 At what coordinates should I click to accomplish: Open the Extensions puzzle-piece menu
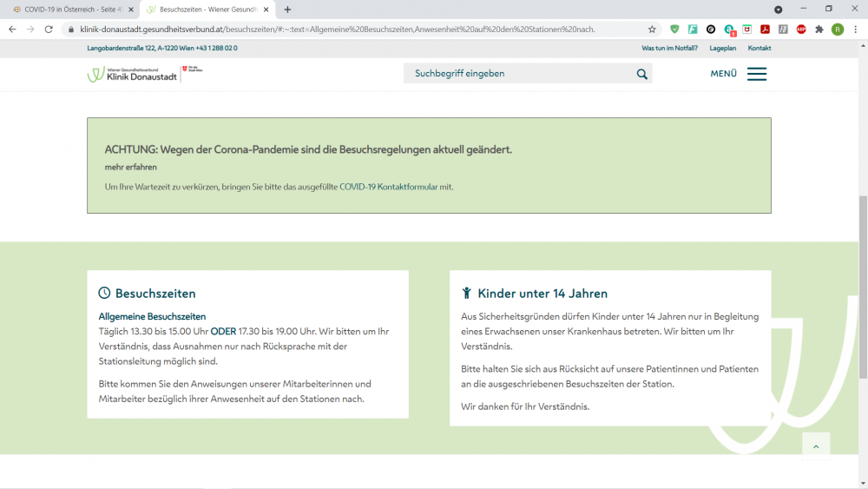pos(819,29)
